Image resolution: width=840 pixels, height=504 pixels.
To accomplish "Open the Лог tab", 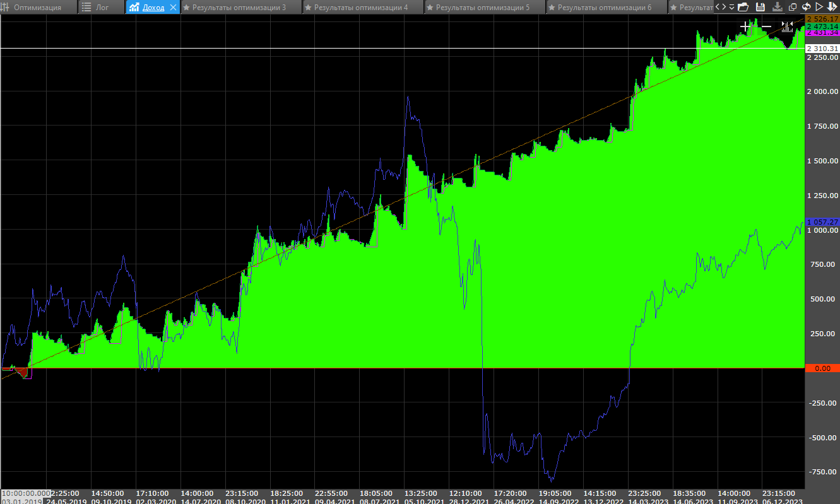I will (101, 8).
